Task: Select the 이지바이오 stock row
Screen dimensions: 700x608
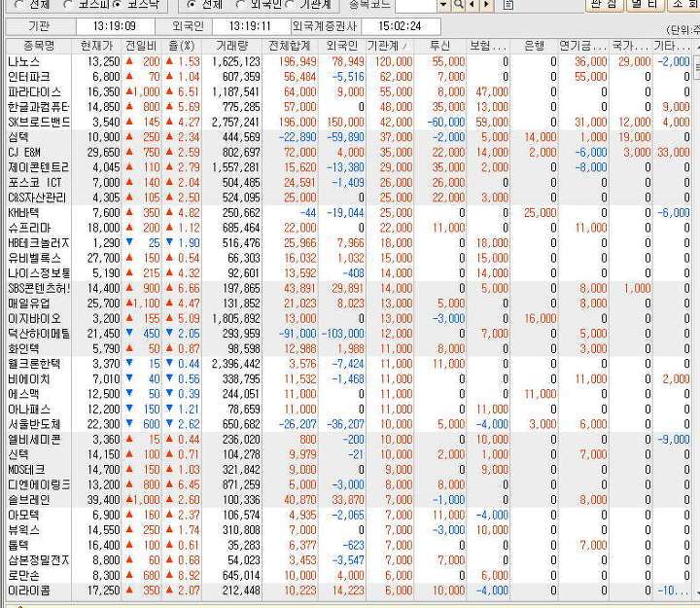Action: [x=350, y=318]
